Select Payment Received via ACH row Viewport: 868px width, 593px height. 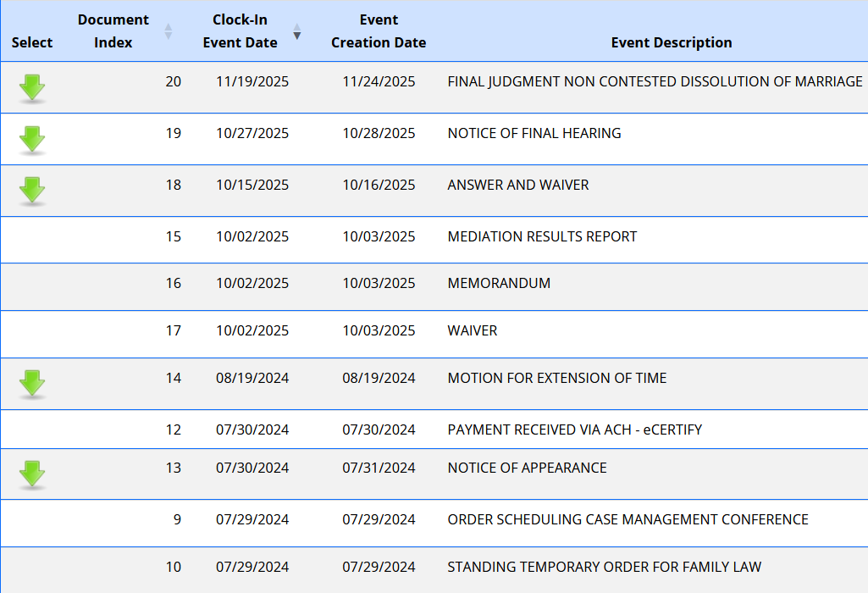click(x=574, y=430)
